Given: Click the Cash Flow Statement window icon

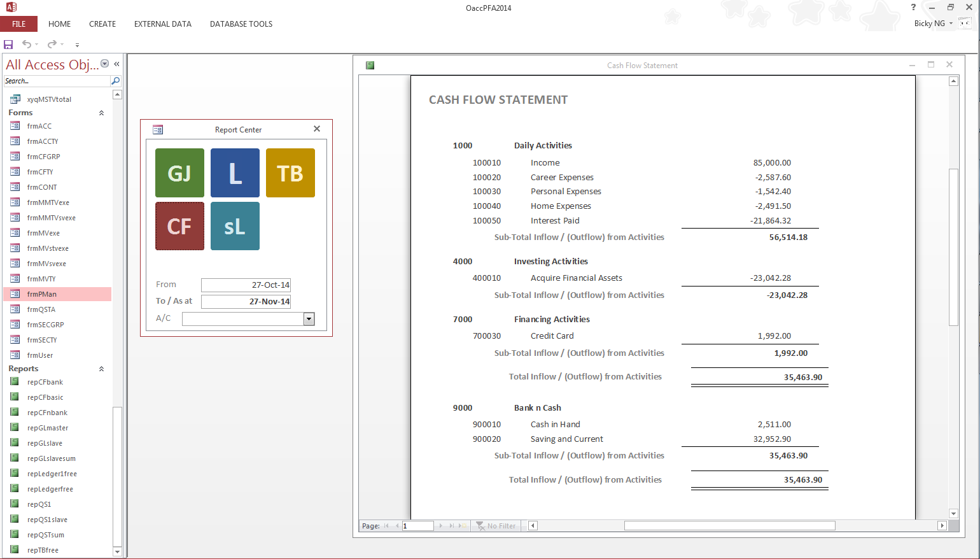Looking at the screenshot, I should (x=370, y=65).
